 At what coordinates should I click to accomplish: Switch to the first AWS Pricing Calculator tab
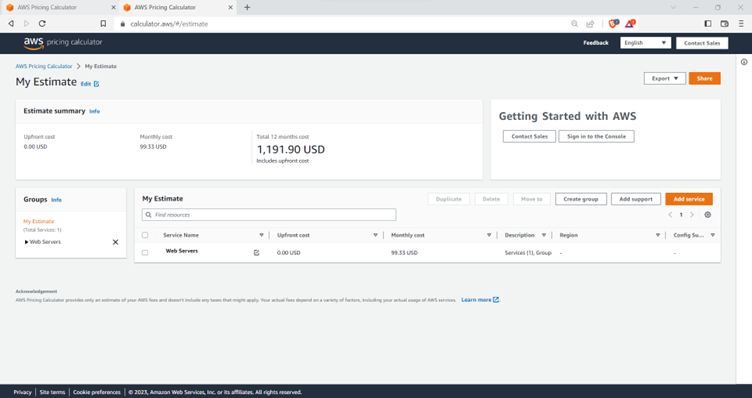[x=59, y=8]
